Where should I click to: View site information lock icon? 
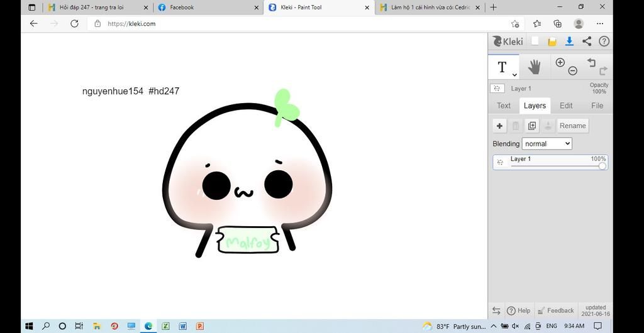point(97,24)
